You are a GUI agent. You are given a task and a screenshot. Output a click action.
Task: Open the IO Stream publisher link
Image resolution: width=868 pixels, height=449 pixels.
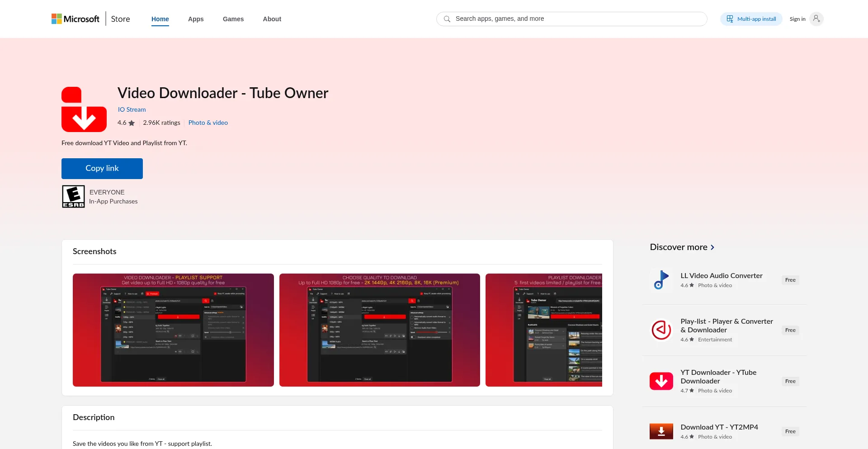(x=132, y=109)
